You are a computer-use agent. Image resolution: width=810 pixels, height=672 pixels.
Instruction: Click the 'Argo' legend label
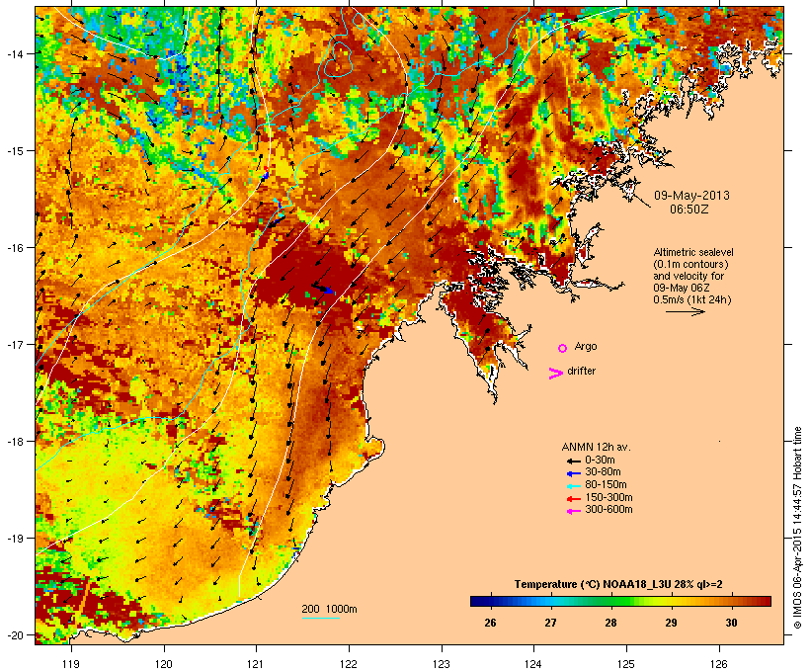586,346
